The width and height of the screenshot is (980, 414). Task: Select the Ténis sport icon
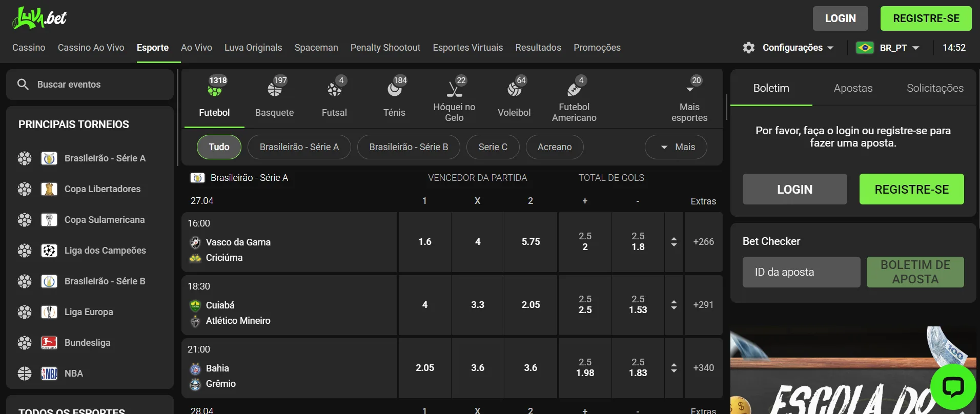(394, 90)
